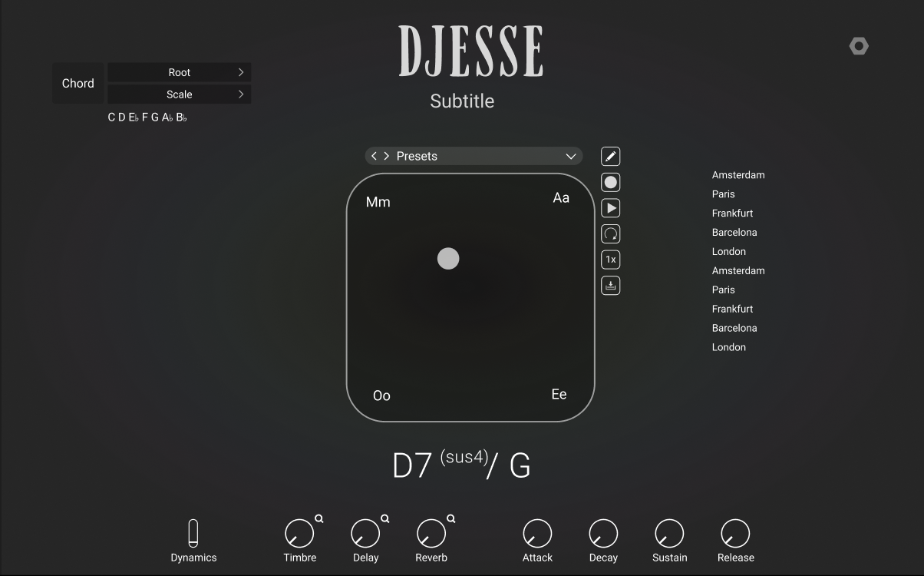924x576 pixels.
Task: Click the Chord button
Action: pos(78,83)
